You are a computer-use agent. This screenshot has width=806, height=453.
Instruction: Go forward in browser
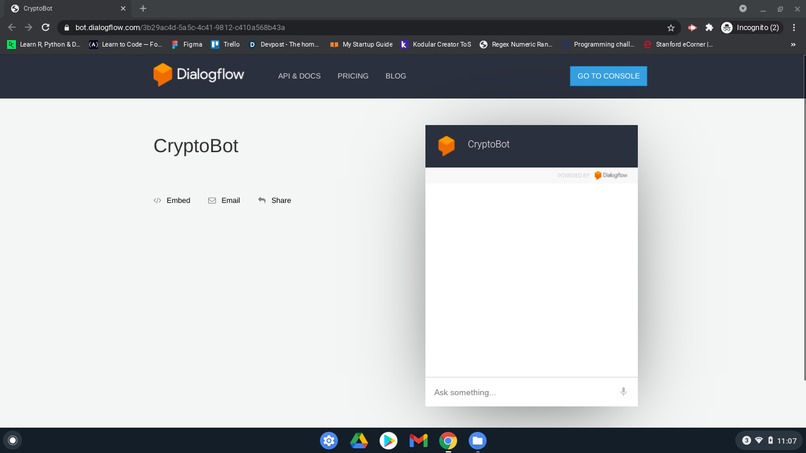pyautogui.click(x=28, y=27)
